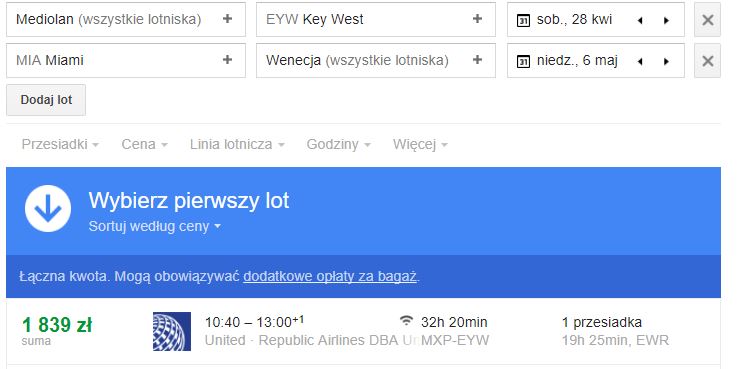Remove the Mediolan to Key West flight row
This screenshot has height=369, width=745.
pyautogui.click(x=707, y=19)
